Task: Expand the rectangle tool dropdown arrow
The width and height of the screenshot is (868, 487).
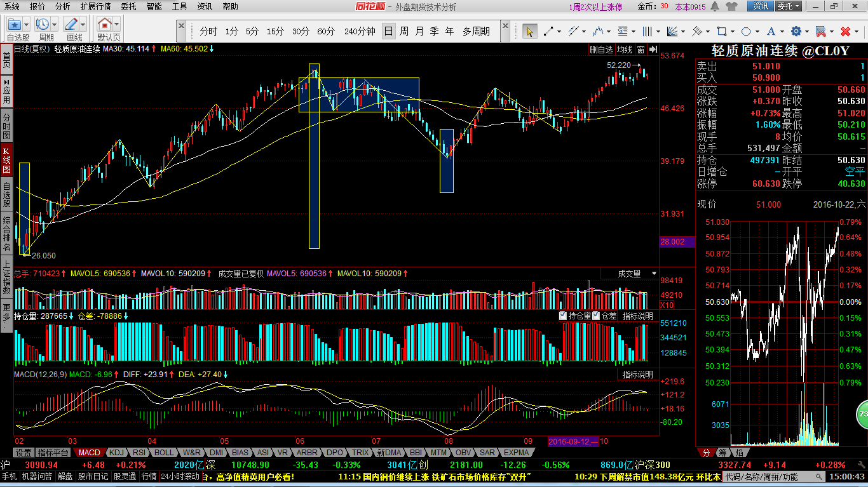Action: pos(733,31)
